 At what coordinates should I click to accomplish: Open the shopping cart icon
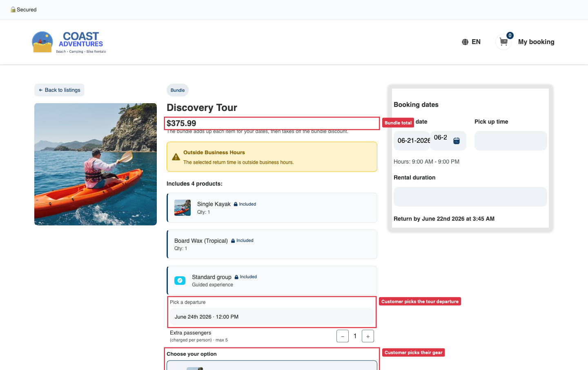503,42
